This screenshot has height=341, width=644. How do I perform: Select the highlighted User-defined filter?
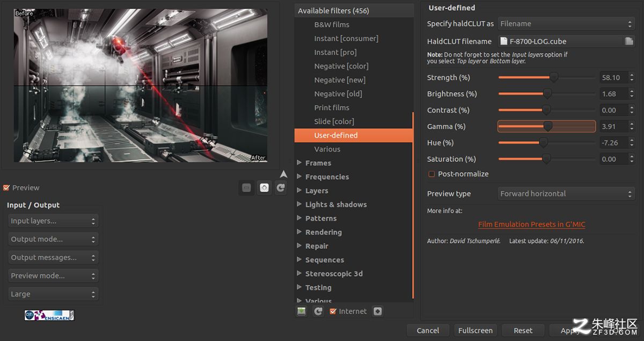[353, 136]
